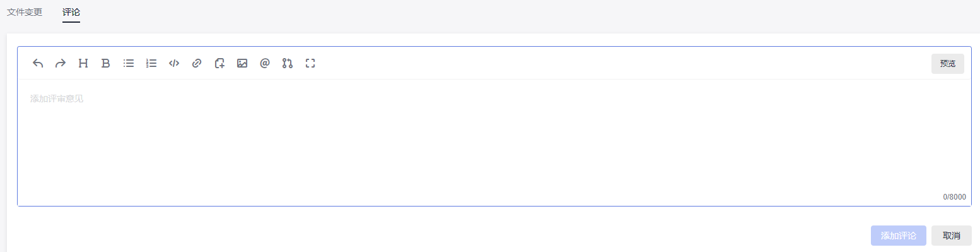Viewport: 980px width, 252px height.
Task: Insert a numbered list
Action: pyautogui.click(x=151, y=63)
